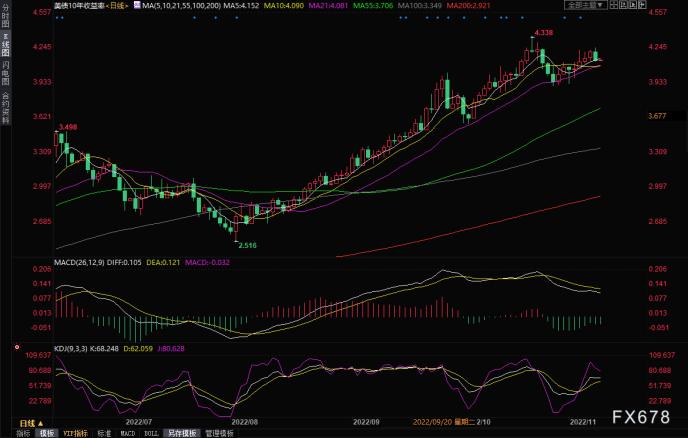
Task: Click the DIFF:0.105 value
Action: [124, 262]
